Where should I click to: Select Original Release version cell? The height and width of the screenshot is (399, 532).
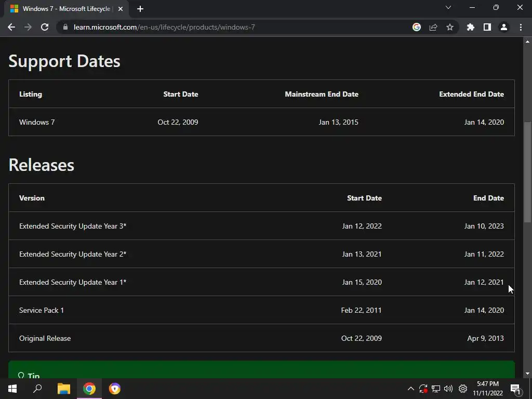[x=45, y=339]
